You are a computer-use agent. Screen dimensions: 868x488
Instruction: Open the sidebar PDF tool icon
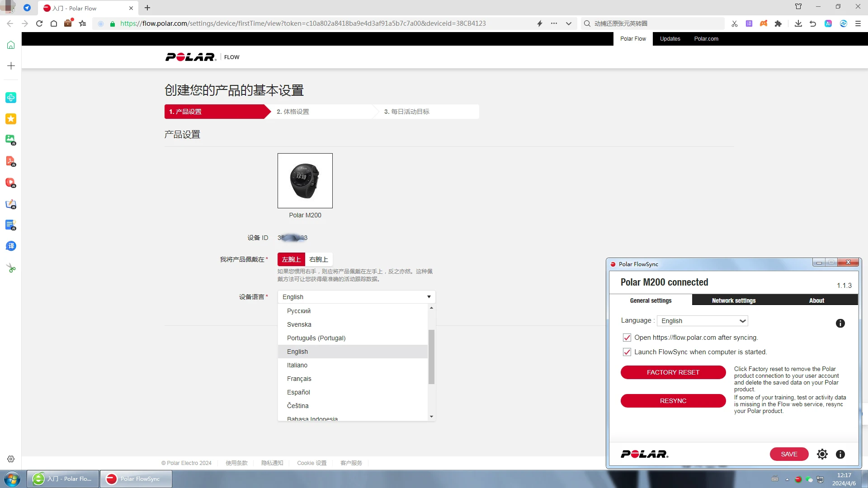click(x=11, y=161)
